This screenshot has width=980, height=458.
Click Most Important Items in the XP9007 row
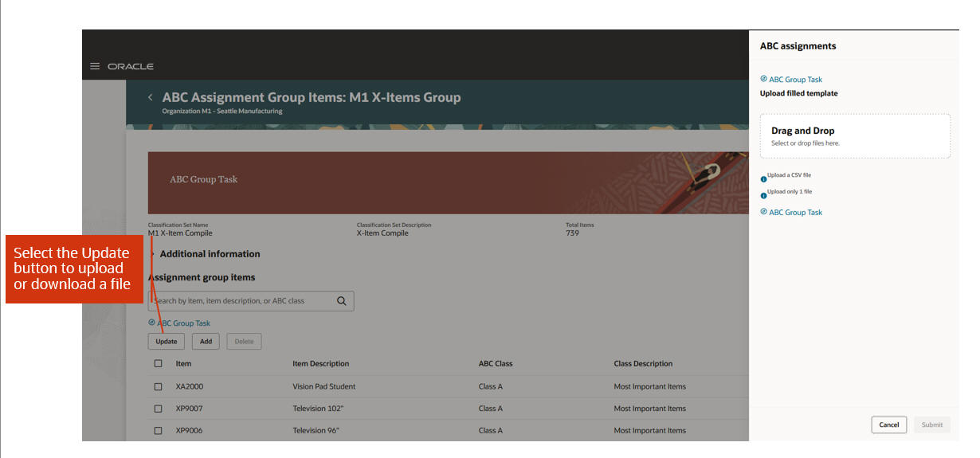649,409
